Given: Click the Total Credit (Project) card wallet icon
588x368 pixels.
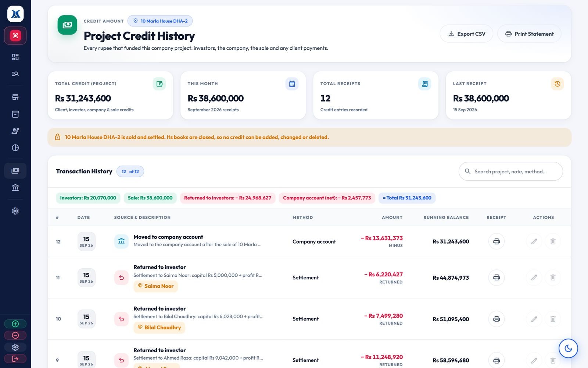Looking at the screenshot, I should tap(159, 84).
